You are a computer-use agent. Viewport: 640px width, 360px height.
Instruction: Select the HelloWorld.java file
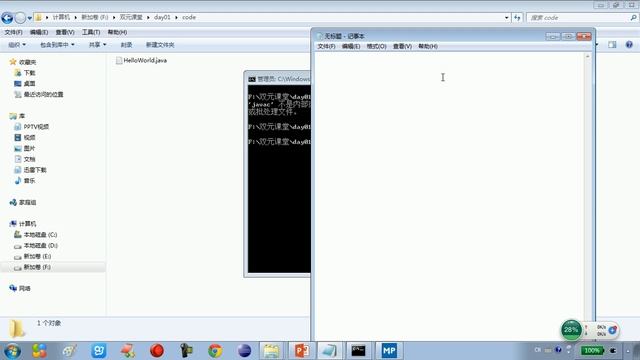click(141, 60)
